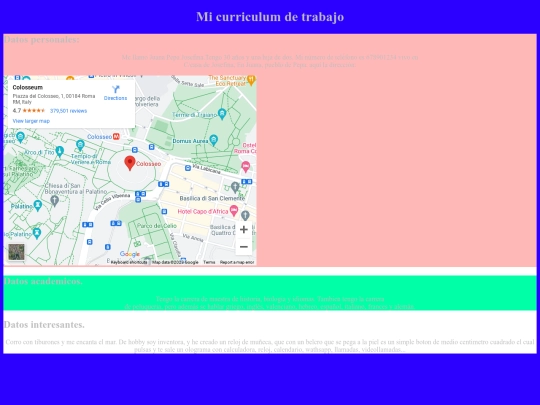Select the Colosseo metro station icon
This screenshot has height=405, width=540.
(116, 137)
